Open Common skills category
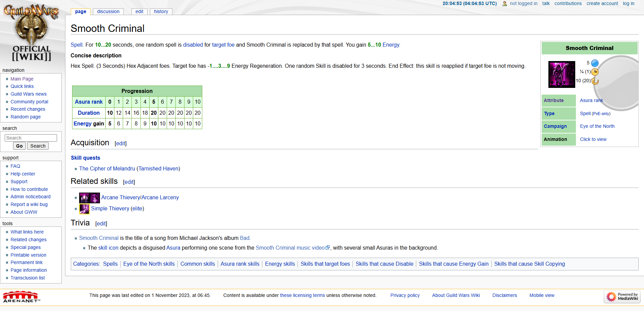Screen dimensions: 644x311 click(x=198, y=264)
